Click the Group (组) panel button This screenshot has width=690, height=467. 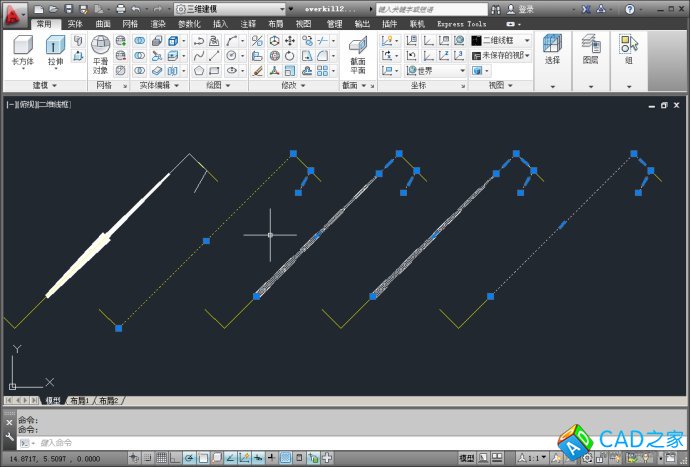629,50
